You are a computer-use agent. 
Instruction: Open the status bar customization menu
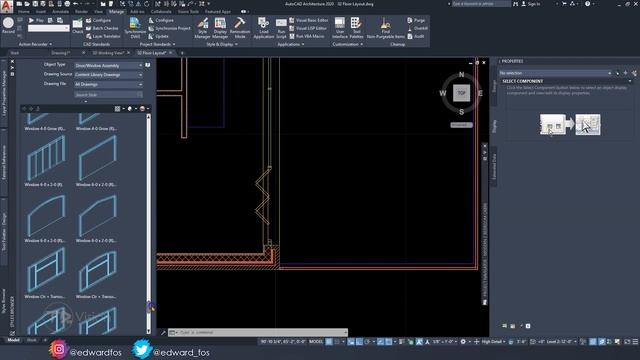tap(635, 342)
